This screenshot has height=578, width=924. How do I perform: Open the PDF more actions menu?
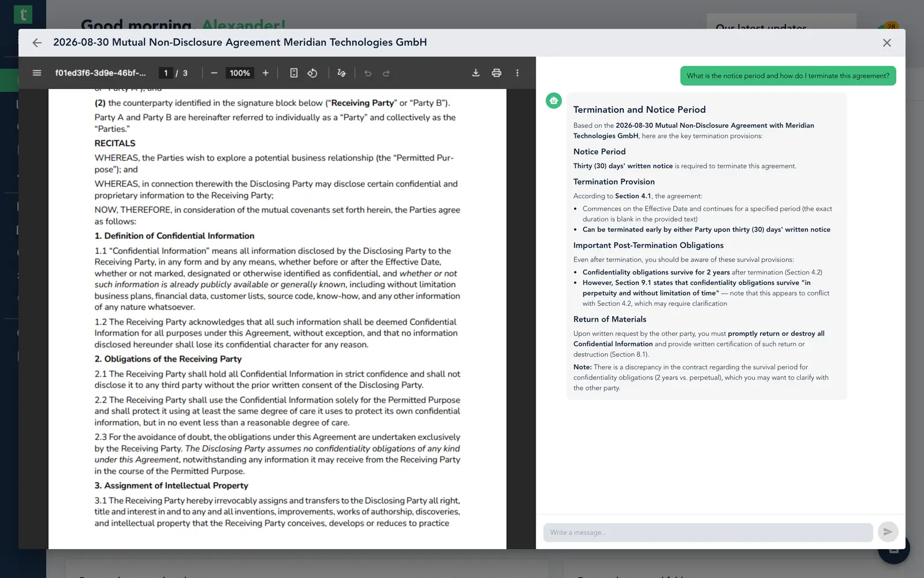pyautogui.click(x=517, y=73)
